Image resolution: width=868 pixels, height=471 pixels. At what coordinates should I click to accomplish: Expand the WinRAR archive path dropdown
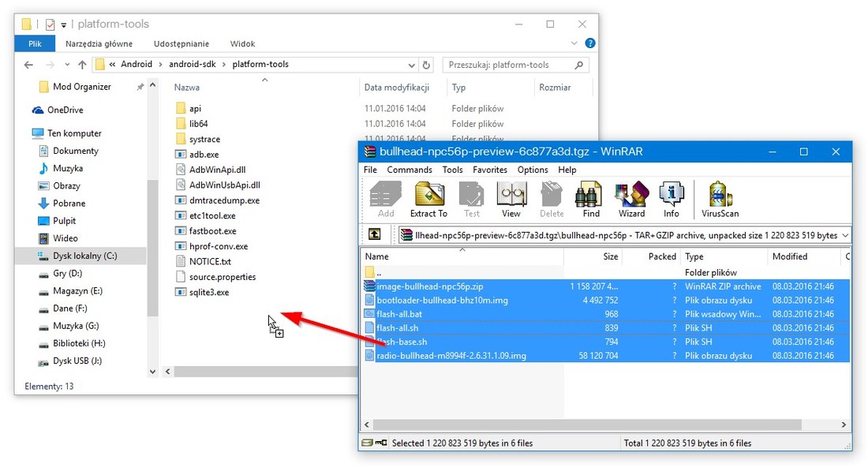click(x=845, y=235)
